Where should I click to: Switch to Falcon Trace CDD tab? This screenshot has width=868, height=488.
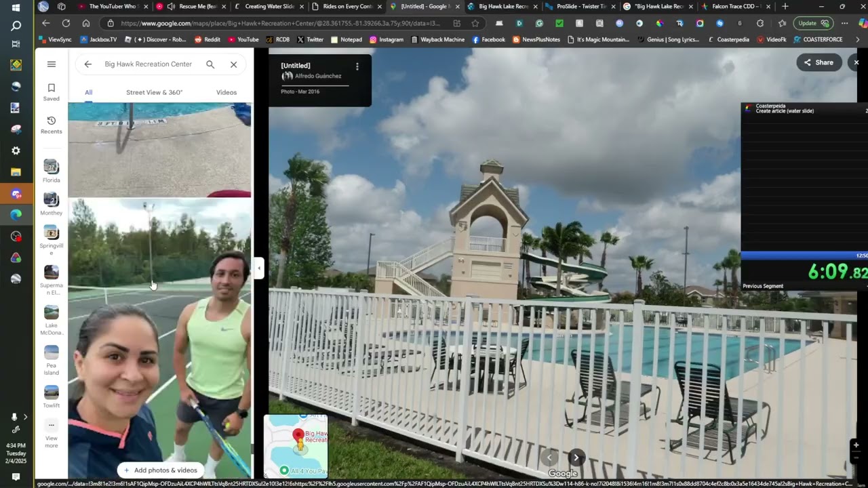(734, 7)
